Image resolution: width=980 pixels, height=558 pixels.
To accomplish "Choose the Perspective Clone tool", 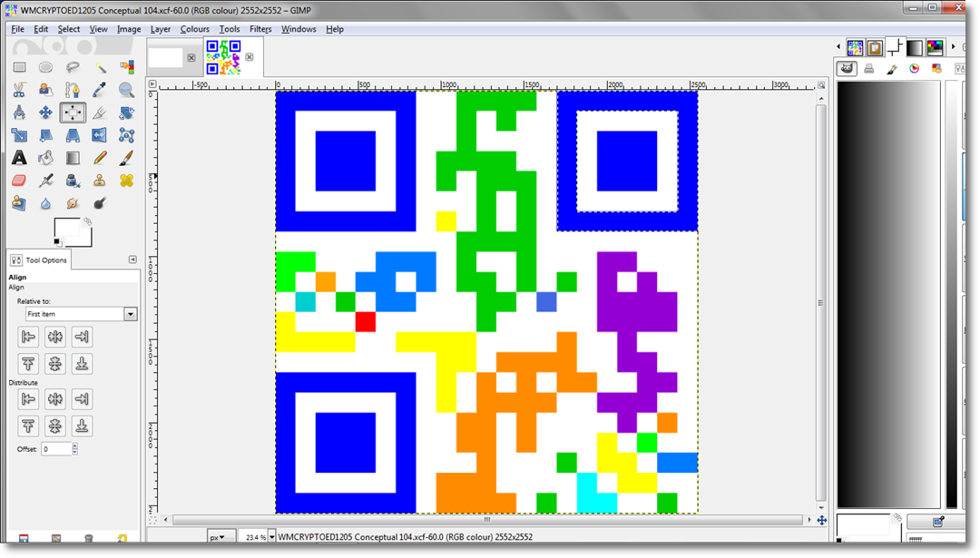I will pos(19,203).
